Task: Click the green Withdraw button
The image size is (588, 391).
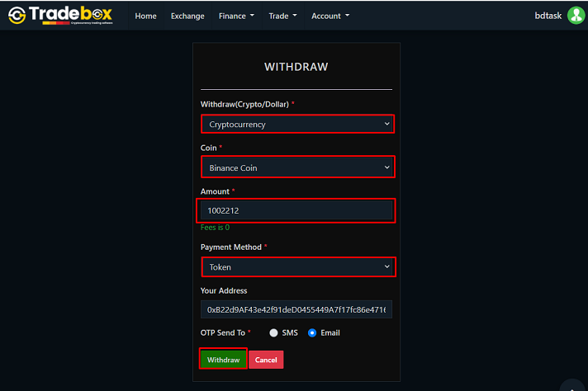Action: 223,360
